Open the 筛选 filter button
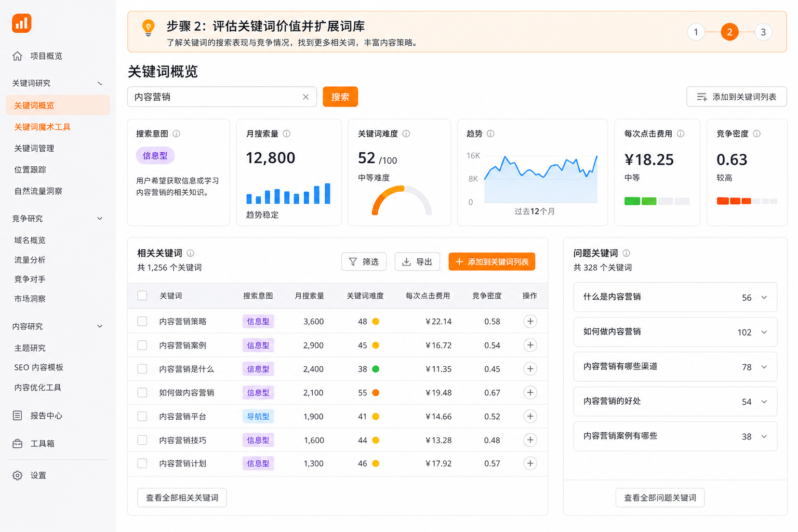Image resolution: width=798 pixels, height=532 pixels. (x=364, y=262)
